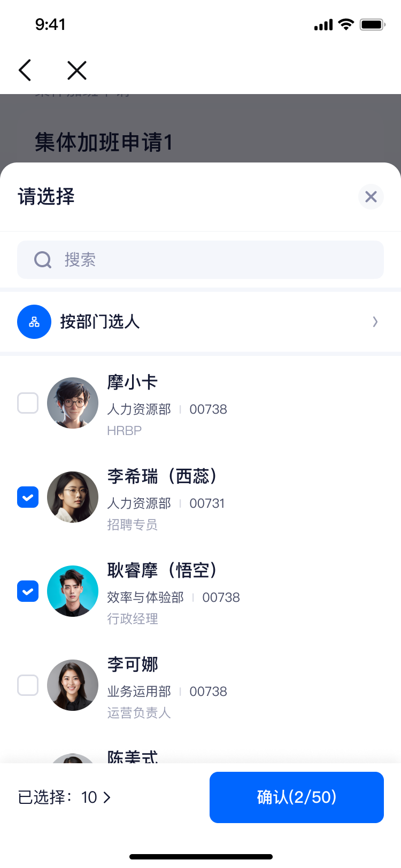The width and height of the screenshot is (401, 868).
Task: Close the 请选择 selection sheet
Action: (371, 197)
